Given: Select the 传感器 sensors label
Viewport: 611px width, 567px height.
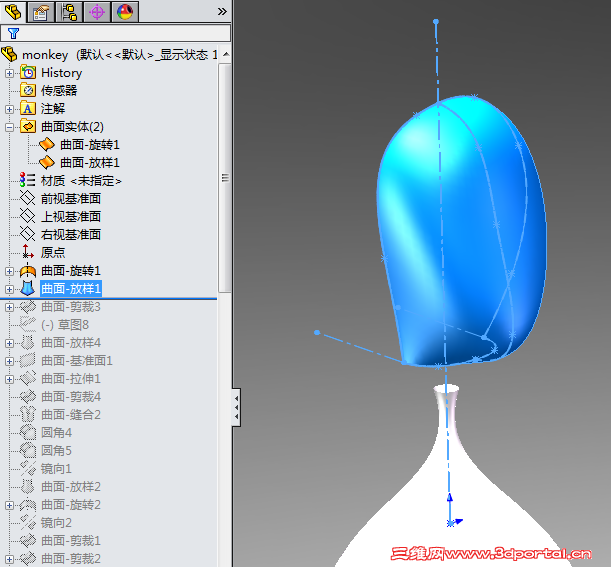Looking at the screenshot, I should [x=59, y=91].
